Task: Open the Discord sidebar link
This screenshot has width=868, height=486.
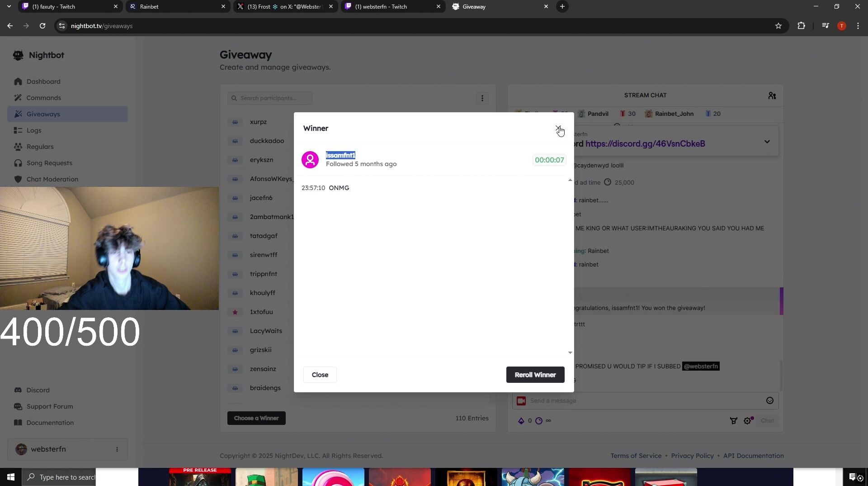Action: point(68,390)
